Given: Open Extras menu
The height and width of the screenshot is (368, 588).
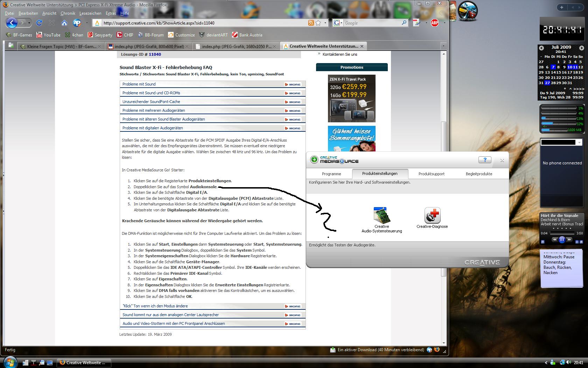Looking at the screenshot, I should point(111,13).
